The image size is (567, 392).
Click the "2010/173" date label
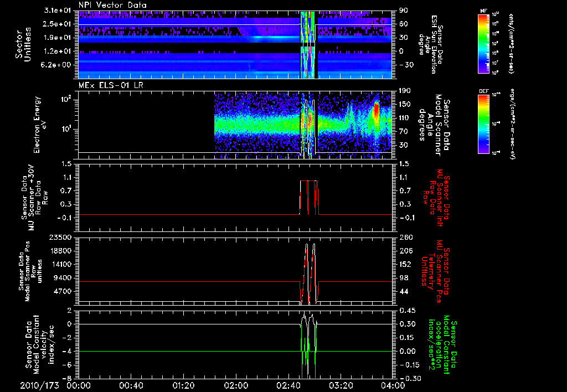click(x=39, y=385)
